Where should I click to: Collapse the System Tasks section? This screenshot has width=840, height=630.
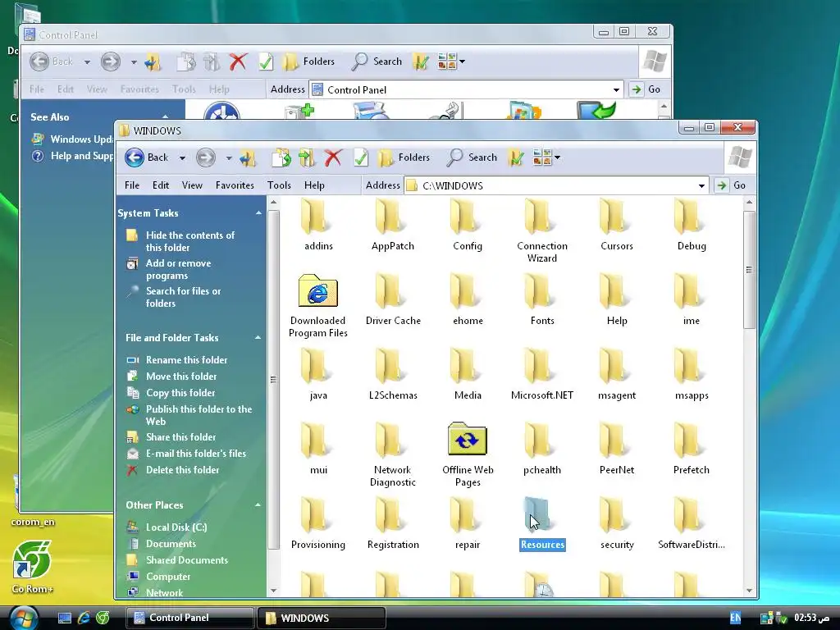(x=258, y=213)
